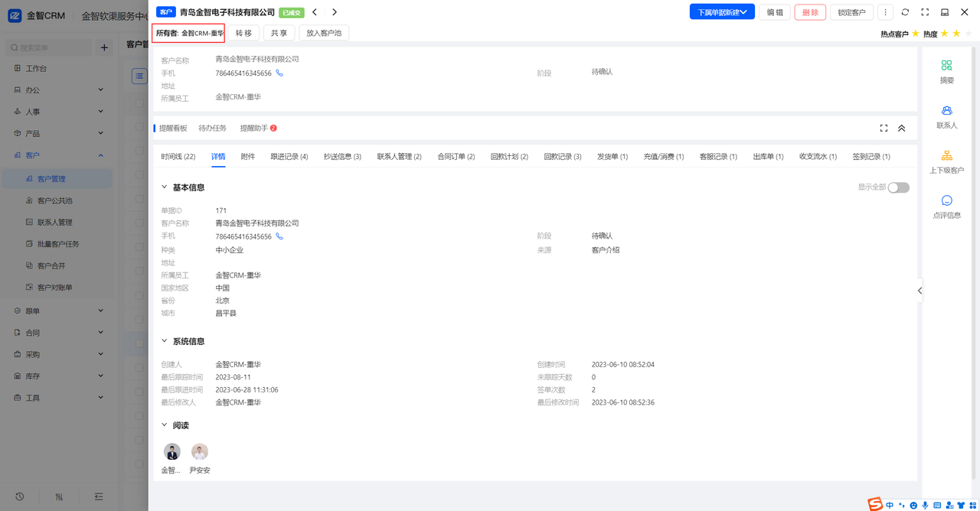Click the 锁定客户 button
The image size is (980, 511).
(x=851, y=12)
